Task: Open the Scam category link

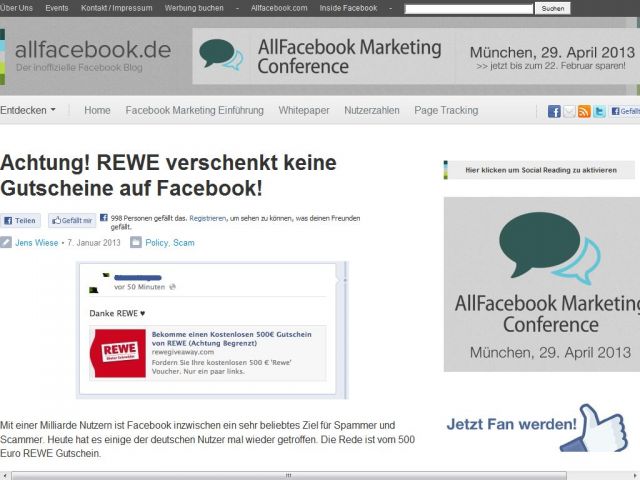Action: pos(184,242)
